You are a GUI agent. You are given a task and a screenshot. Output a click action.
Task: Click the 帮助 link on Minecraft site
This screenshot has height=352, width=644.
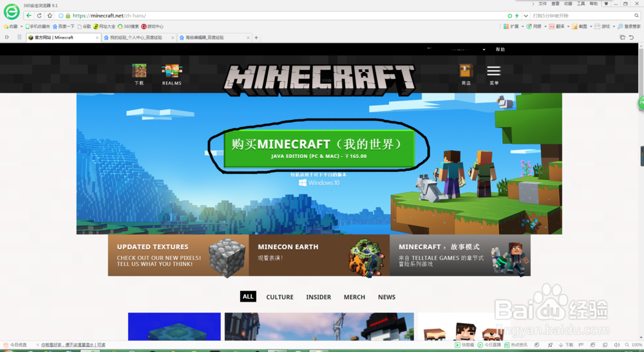[x=500, y=50]
